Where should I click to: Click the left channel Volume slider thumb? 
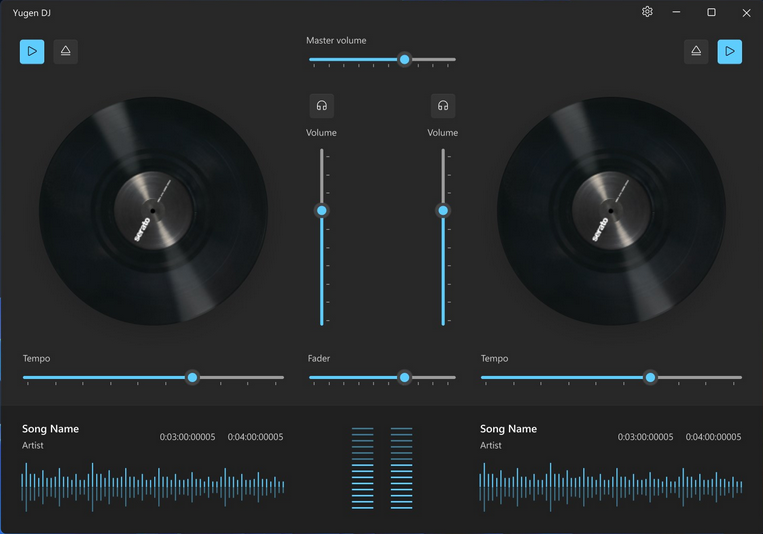(322, 210)
